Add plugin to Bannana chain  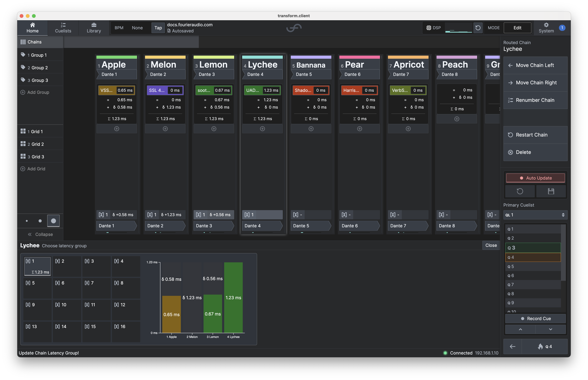311,129
